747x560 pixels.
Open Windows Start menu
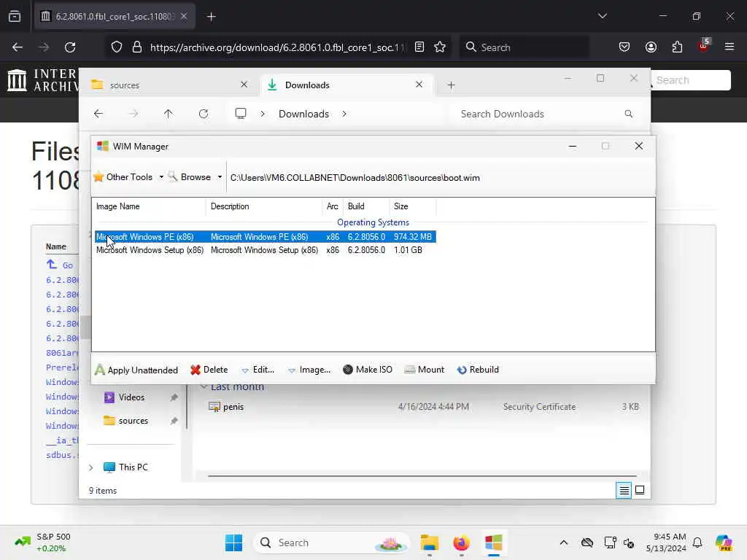click(233, 542)
